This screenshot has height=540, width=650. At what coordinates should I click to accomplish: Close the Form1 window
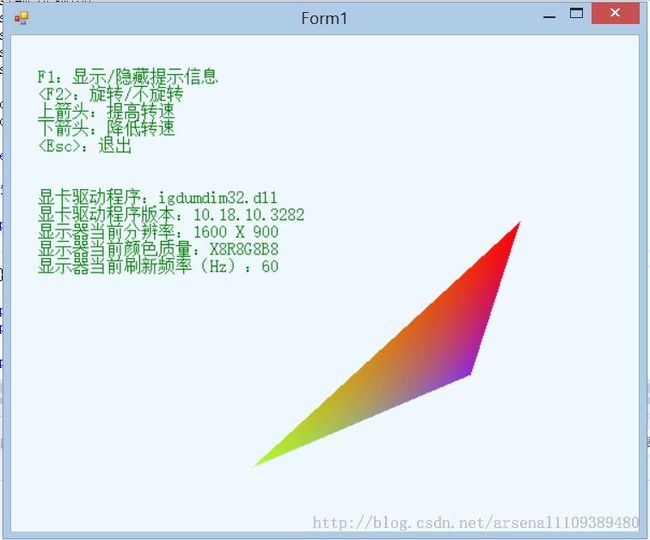click(x=615, y=13)
